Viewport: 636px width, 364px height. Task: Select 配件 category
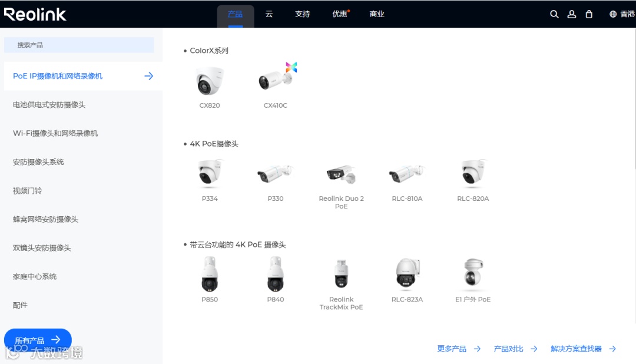(20, 305)
